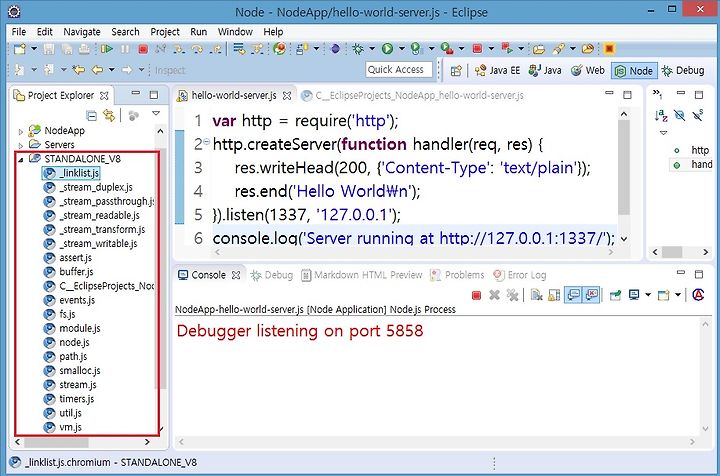
Task: Click the Save toolbar icon
Action: [x=49, y=49]
